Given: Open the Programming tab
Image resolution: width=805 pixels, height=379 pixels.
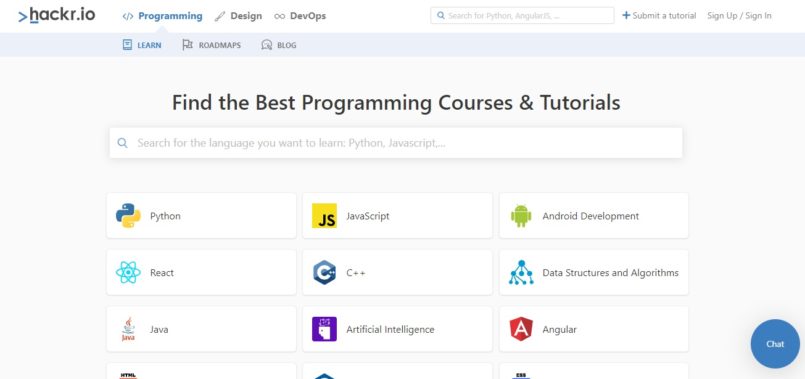Looking at the screenshot, I should coord(162,16).
